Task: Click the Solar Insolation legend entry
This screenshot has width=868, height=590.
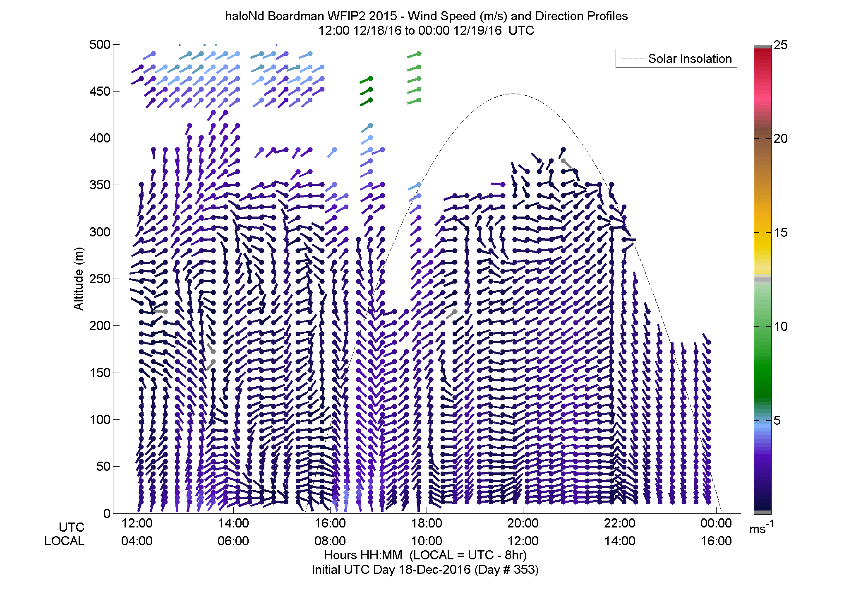Action: click(x=676, y=58)
